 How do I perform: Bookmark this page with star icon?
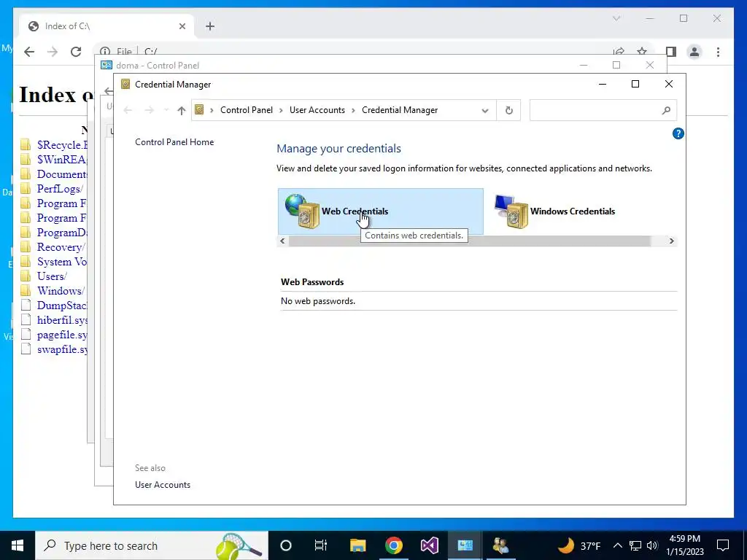coord(642,52)
